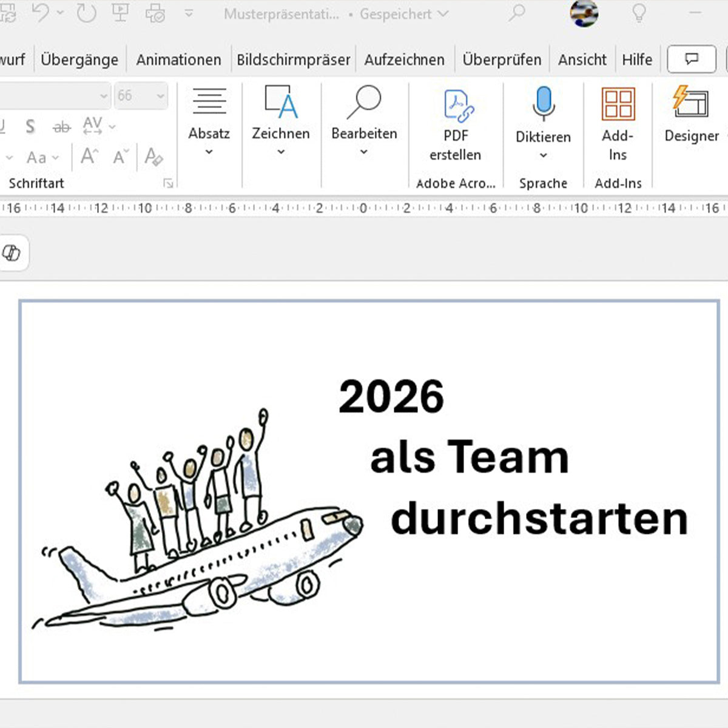The image size is (728, 728).
Task: Launch the Schriftart dialog via its launcher
Action: [168, 183]
